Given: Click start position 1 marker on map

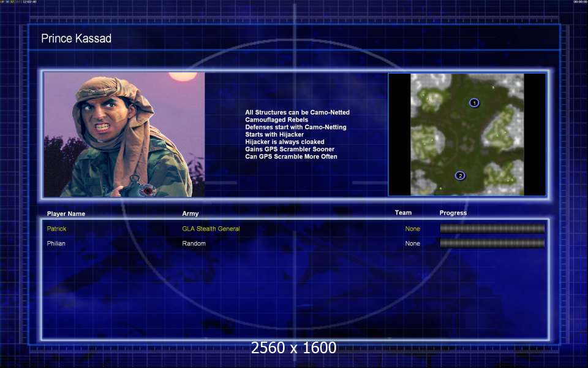Looking at the screenshot, I should point(474,102).
